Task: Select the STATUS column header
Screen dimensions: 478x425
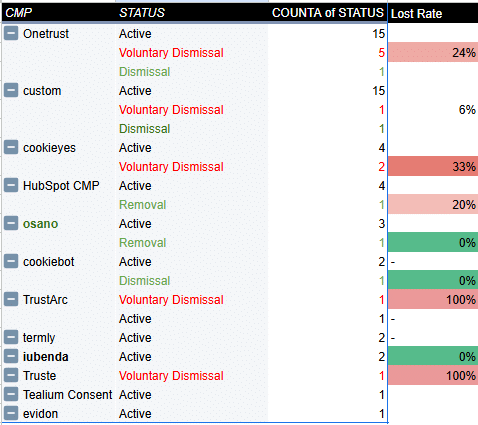Action: pyautogui.click(x=192, y=13)
